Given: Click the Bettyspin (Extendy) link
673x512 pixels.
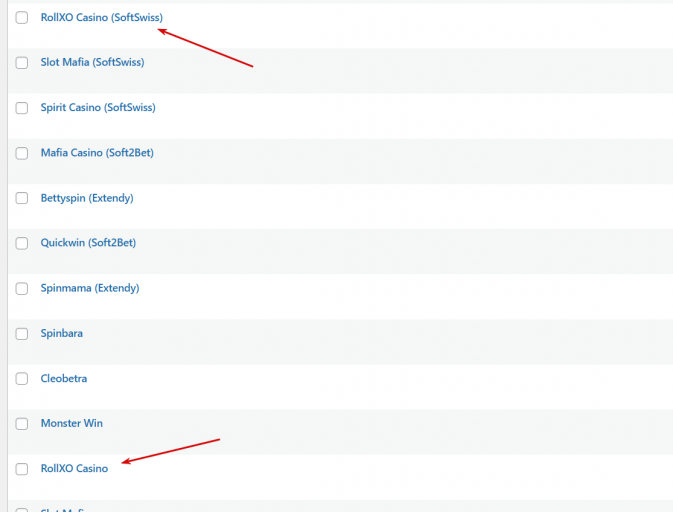Looking at the screenshot, I should [87, 198].
